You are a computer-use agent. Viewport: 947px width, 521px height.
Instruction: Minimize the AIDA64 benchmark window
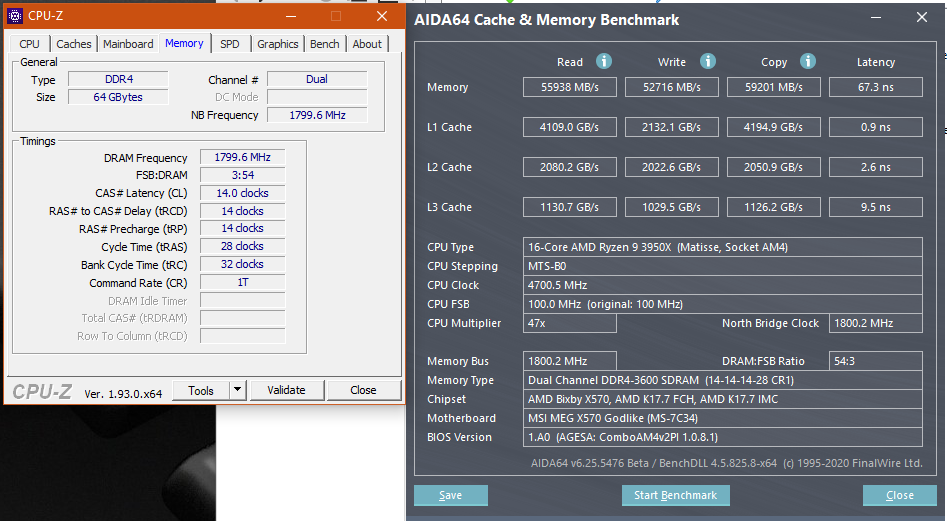(876, 18)
